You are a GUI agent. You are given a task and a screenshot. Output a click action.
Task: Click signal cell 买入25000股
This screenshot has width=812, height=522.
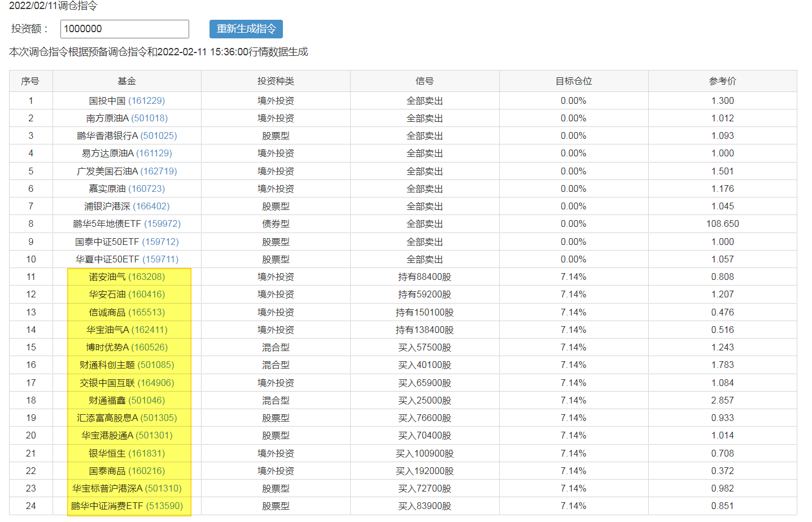click(x=425, y=400)
